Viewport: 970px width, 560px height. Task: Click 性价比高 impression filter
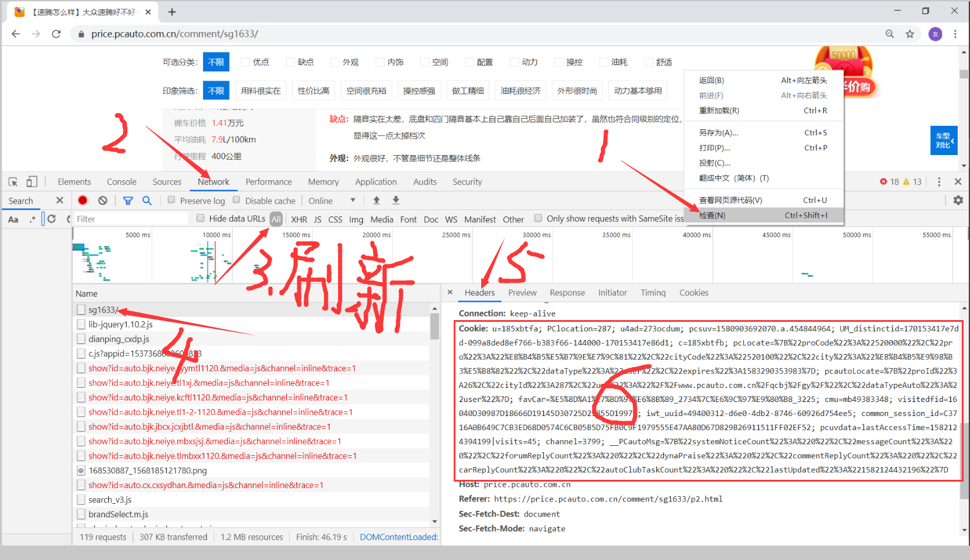tap(314, 91)
